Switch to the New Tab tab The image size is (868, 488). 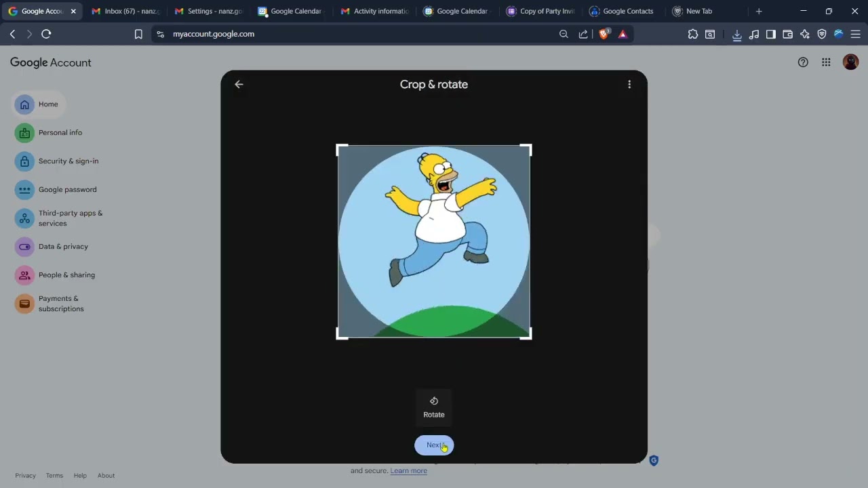[705, 12]
